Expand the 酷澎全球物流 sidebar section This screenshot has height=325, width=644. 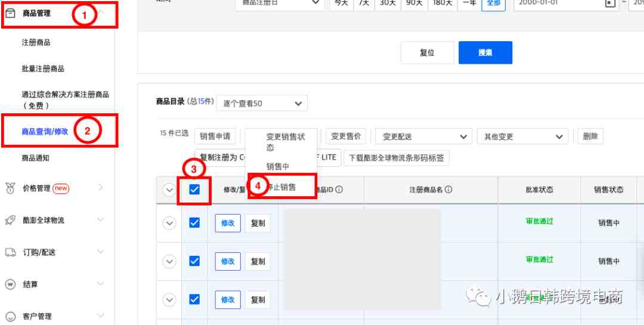pyautogui.click(x=101, y=220)
